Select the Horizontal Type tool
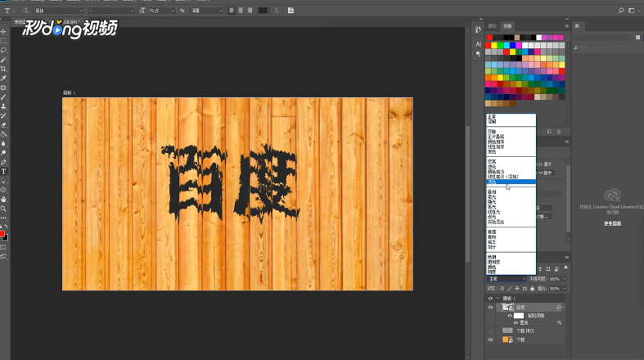Viewport: 644px width, 360px height. (4, 172)
